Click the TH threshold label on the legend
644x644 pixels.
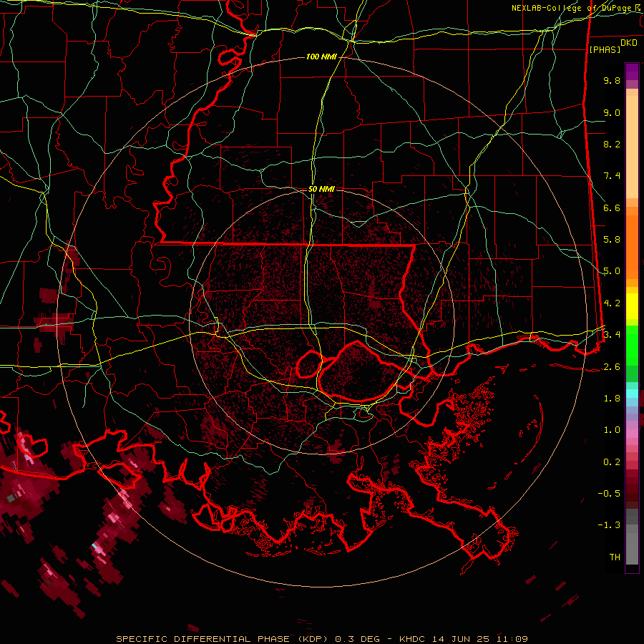(x=615, y=557)
